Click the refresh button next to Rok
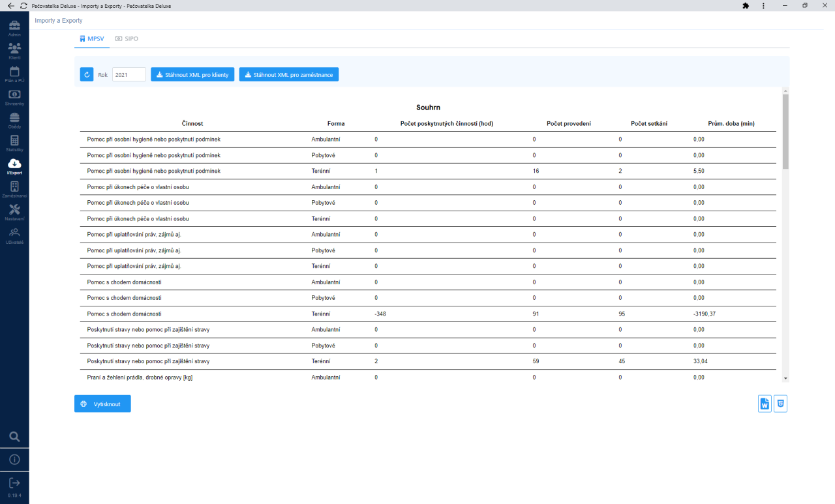The height and width of the screenshot is (504, 835). click(87, 74)
